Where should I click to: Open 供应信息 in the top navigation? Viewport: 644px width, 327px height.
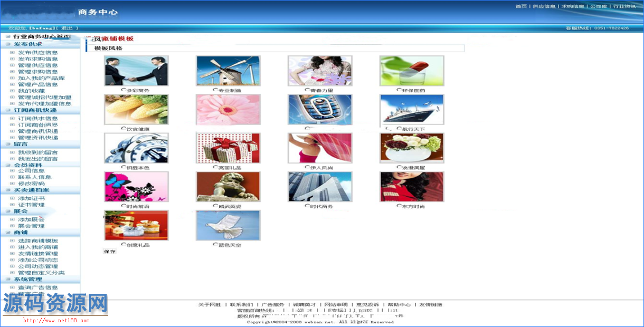coord(544,6)
